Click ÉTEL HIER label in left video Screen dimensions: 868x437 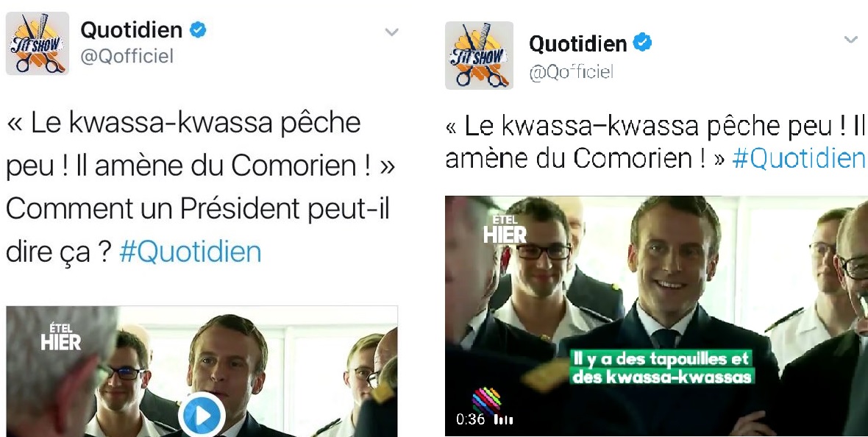(60, 337)
